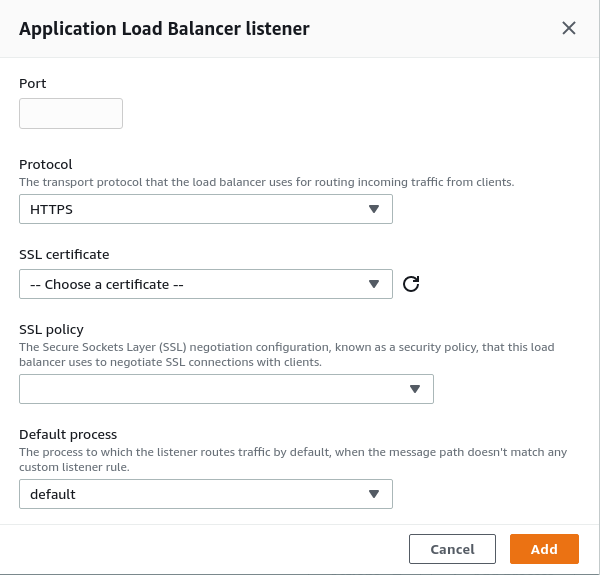Refresh the SSL certificate list

[x=411, y=284]
